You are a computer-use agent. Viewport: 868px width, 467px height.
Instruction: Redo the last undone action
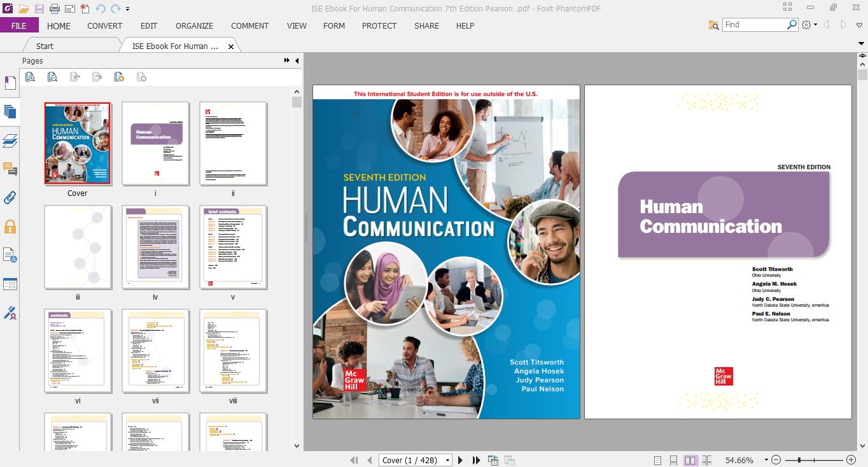pyautogui.click(x=116, y=9)
